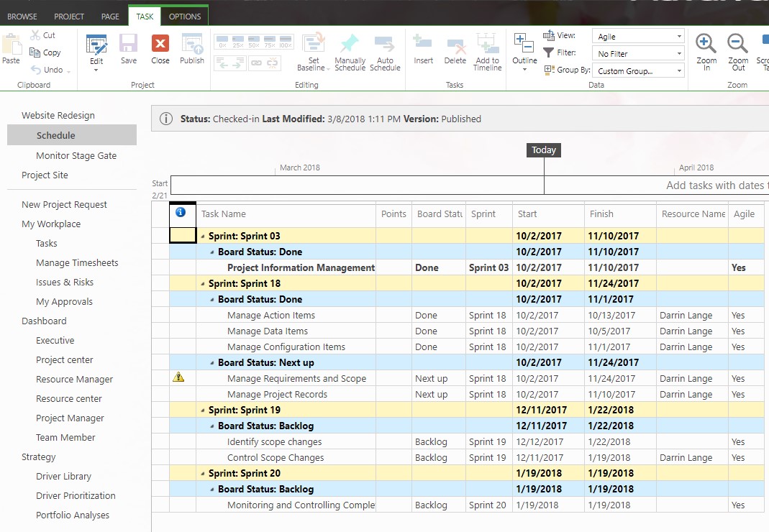769x532 pixels.
Task: Click the Insert task icon
Action: coord(422,42)
